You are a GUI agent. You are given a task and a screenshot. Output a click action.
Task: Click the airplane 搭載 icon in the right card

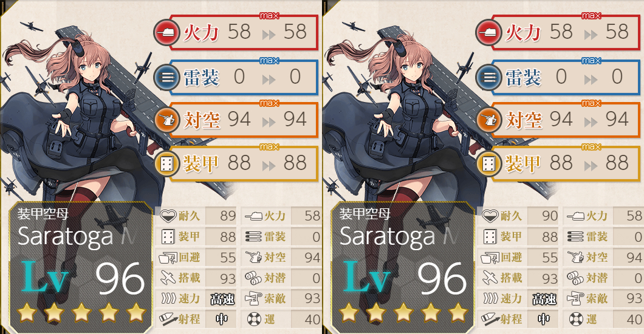tap(490, 278)
